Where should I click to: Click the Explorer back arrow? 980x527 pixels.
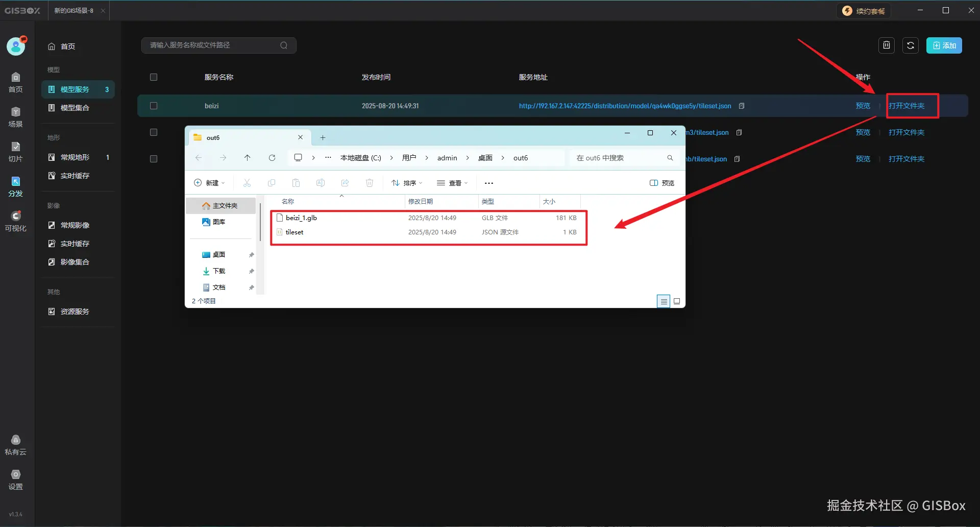[x=199, y=158]
